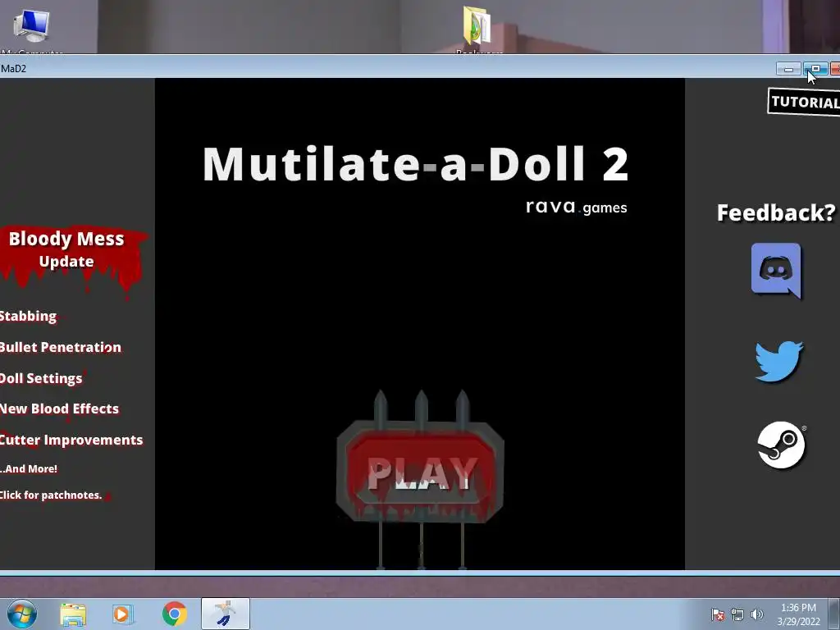Click the Feedback? heading
This screenshot has height=630, width=840.
point(776,212)
